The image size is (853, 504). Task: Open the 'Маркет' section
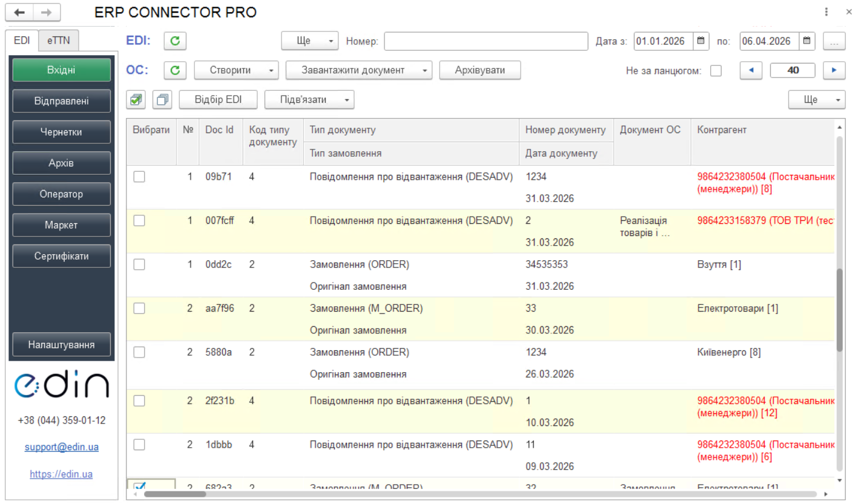[61, 225]
